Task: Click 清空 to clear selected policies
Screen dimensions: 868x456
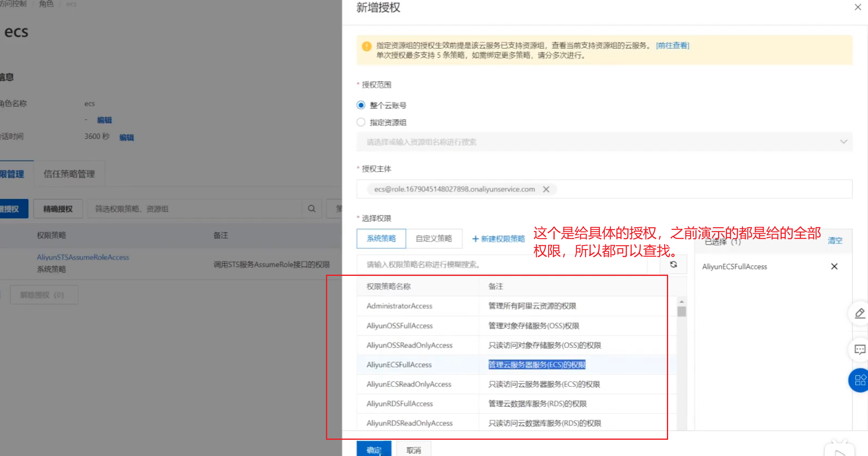Action: coord(835,241)
